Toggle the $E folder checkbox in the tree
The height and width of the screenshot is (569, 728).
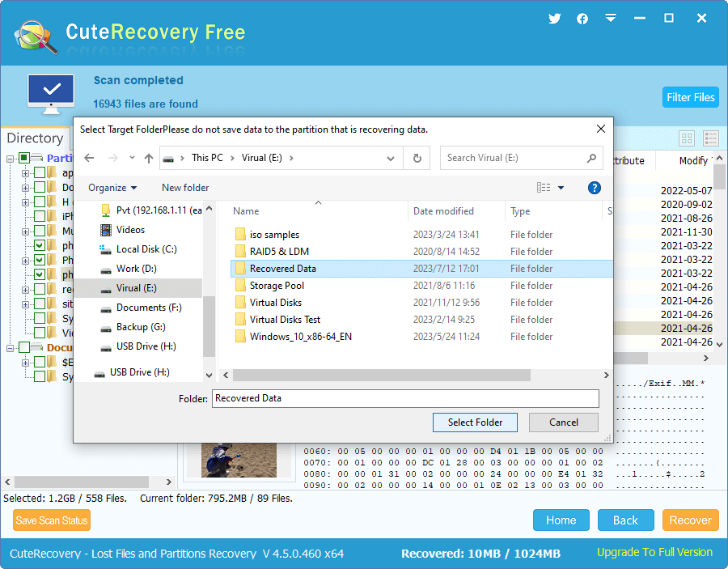coord(39,362)
